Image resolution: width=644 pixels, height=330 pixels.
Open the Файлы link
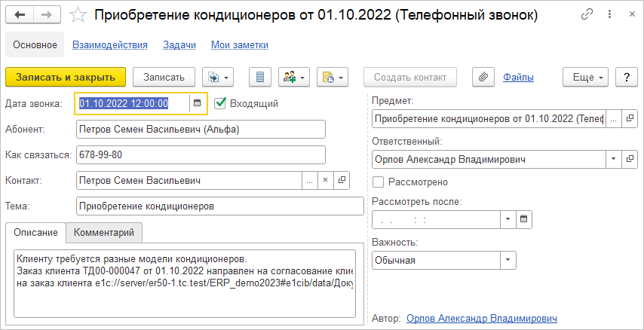click(x=519, y=77)
